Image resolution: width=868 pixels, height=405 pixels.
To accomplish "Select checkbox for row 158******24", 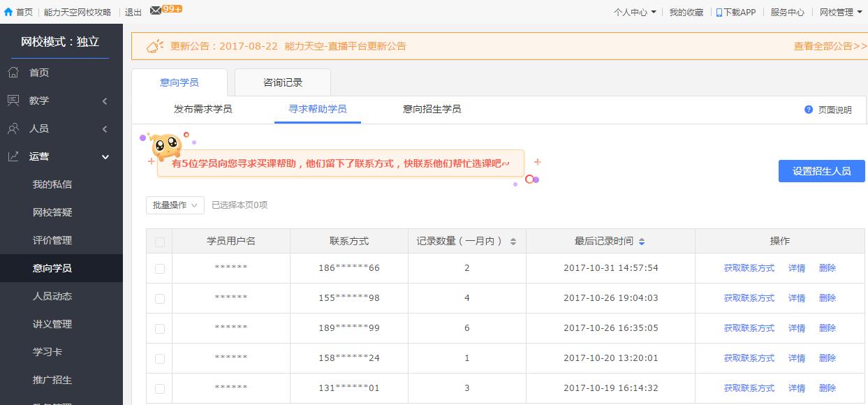I will pyautogui.click(x=160, y=359).
